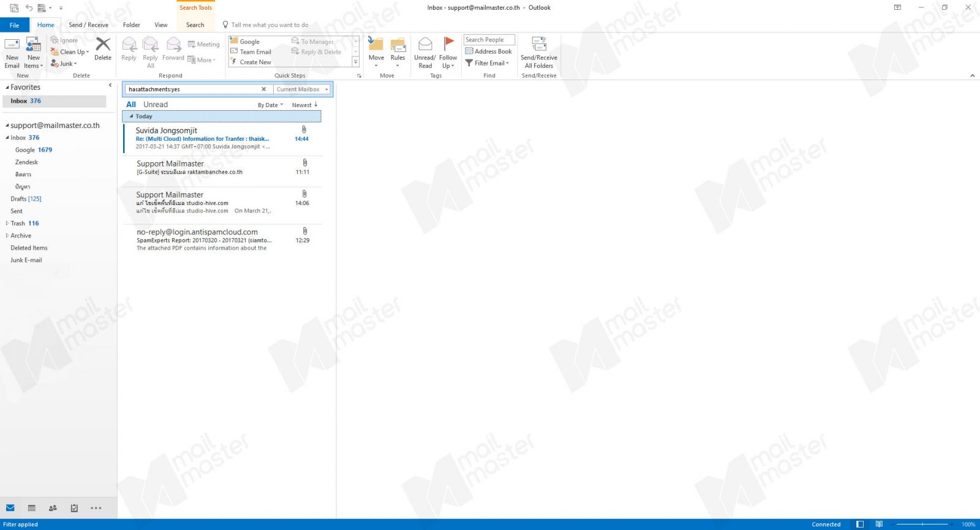Viewport: 980px width, 530px height.
Task: Open the Filter Email dropdown
Action: pyautogui.click(x=488, y=63)
